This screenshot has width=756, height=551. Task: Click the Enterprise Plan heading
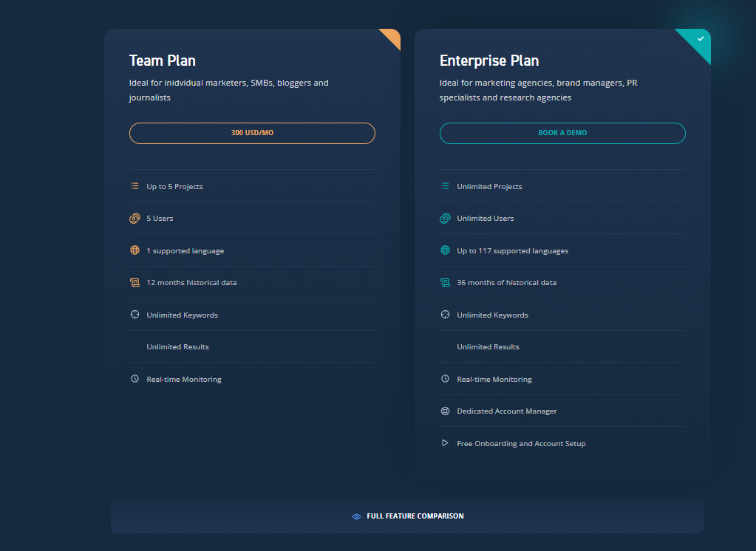[x=489, y=61]
